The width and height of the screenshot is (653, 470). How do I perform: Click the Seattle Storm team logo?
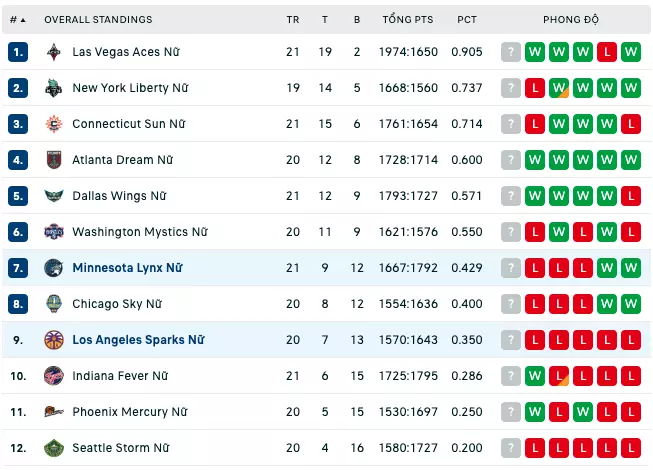pyautogui.click(x=54, y=448)
